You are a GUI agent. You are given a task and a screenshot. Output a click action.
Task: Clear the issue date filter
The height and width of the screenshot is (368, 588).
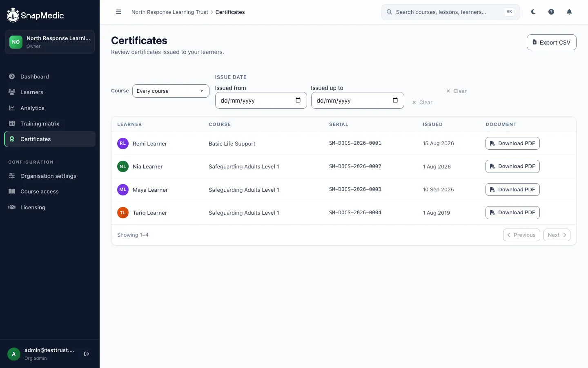click(422, 103)
